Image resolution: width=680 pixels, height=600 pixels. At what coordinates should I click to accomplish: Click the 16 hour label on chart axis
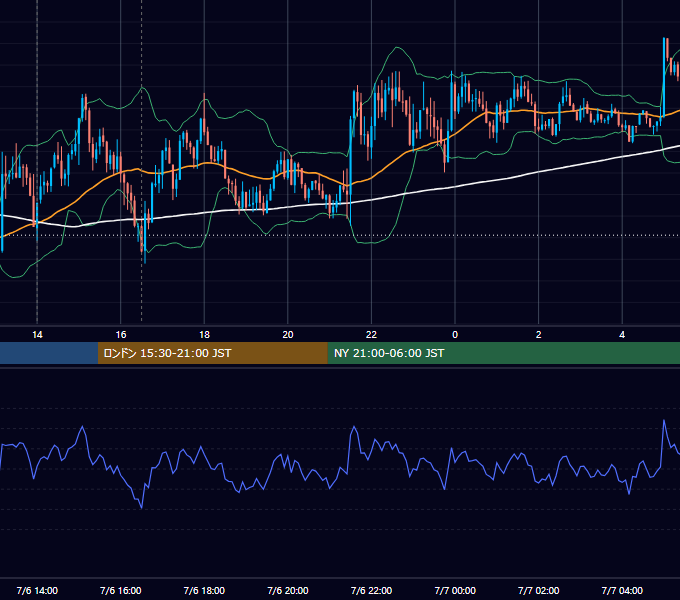tap(121, 335)
